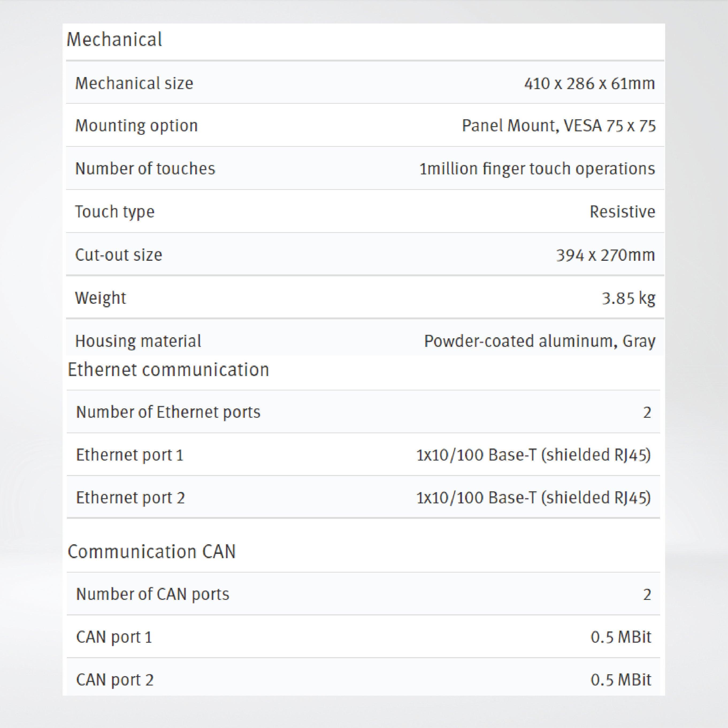Screen dimensions: 728x728
Task: Select the Mounting option label
Action: tap(136, 126)
